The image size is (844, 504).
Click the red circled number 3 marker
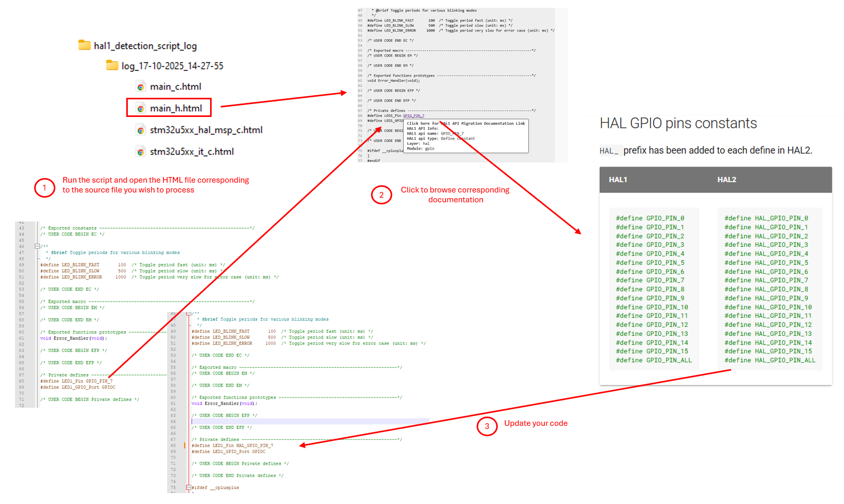tap(486, 426)
